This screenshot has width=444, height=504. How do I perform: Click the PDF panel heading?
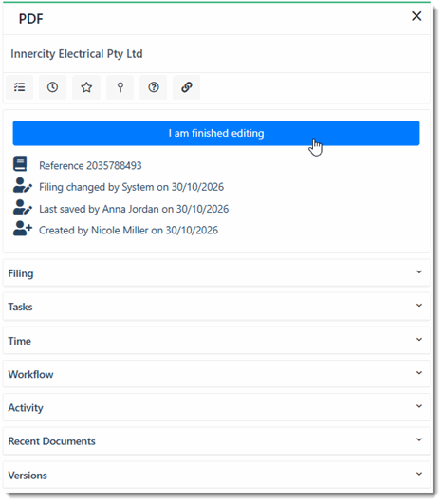tap(31, 19)
